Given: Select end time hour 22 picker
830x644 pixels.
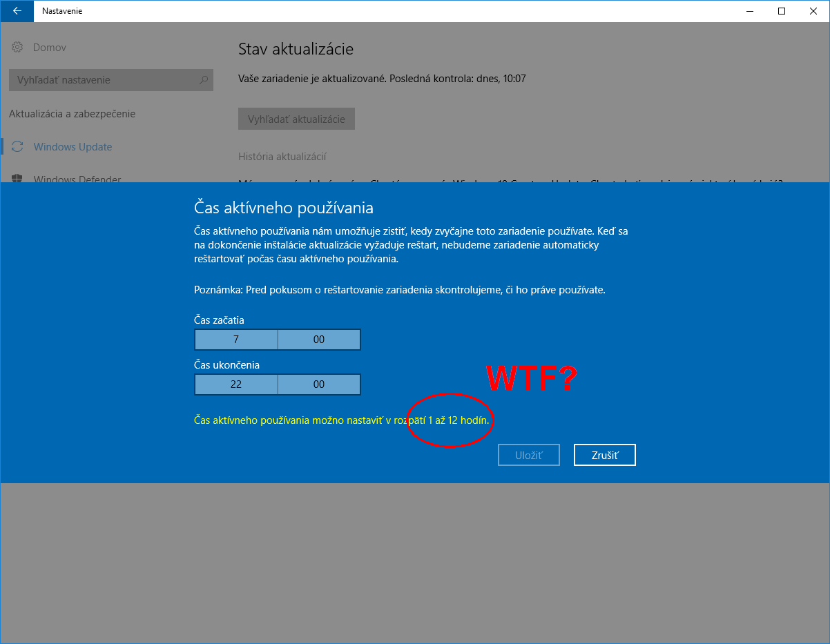Looking at the screenshot, I should click(x=236, y=384).
